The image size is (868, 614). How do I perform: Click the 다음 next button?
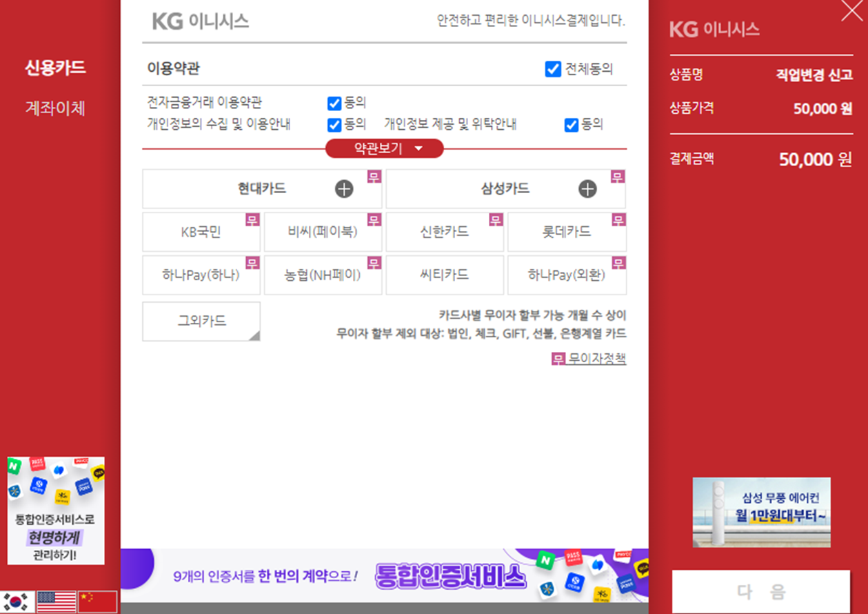tap(761, 591)
